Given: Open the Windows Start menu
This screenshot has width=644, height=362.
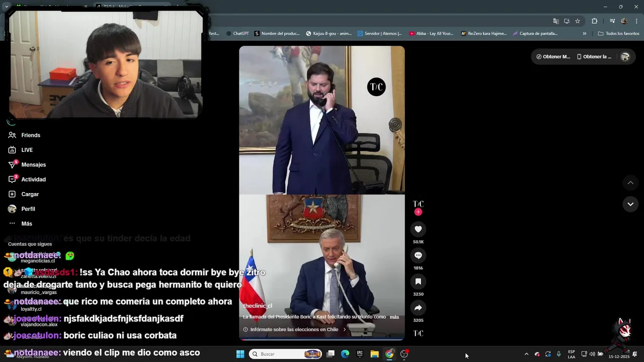Looking at the screenshot, I should coord(240,354).
